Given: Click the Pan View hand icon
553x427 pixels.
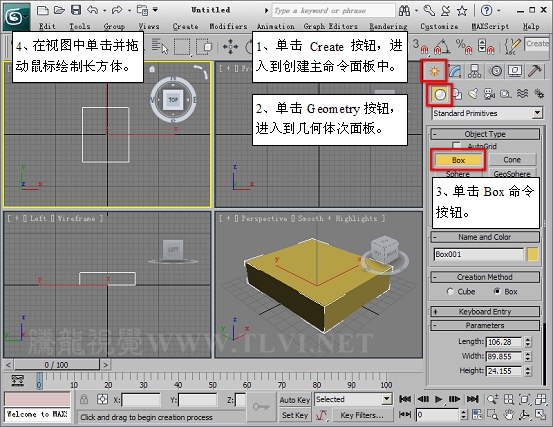Looking at the screenshot, I should 509,415.
